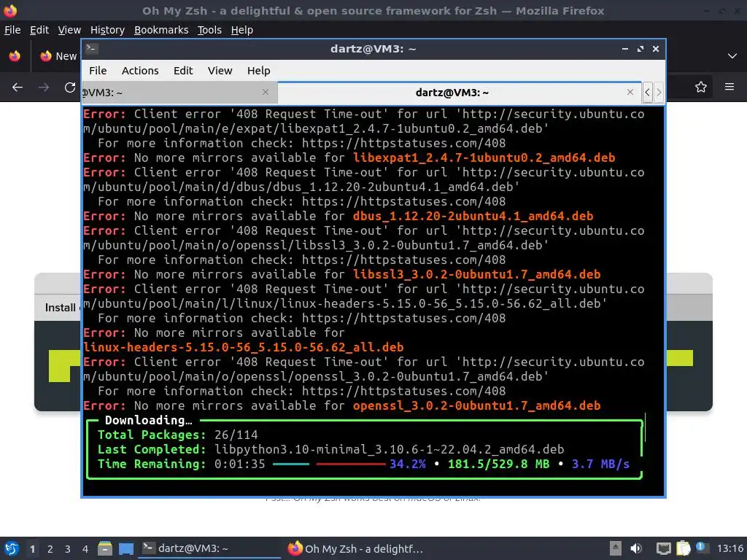Open Firefox History menu

[x=107, y=29]
